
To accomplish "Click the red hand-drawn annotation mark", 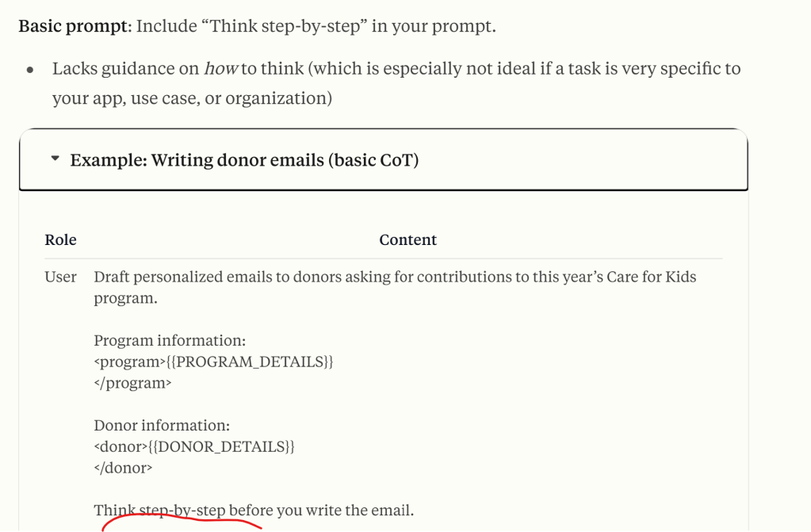I will coord(182,522).
